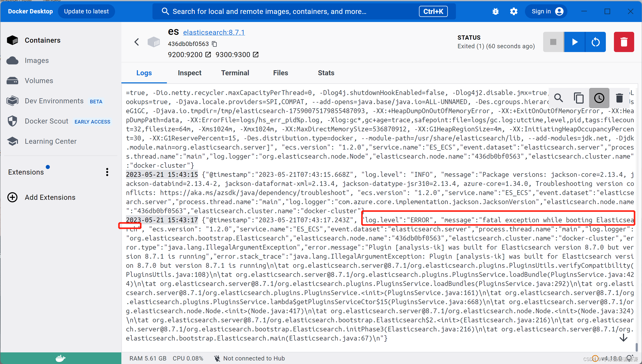Open search within container logs
The image size is (642, 364).
tap(559, 98)
